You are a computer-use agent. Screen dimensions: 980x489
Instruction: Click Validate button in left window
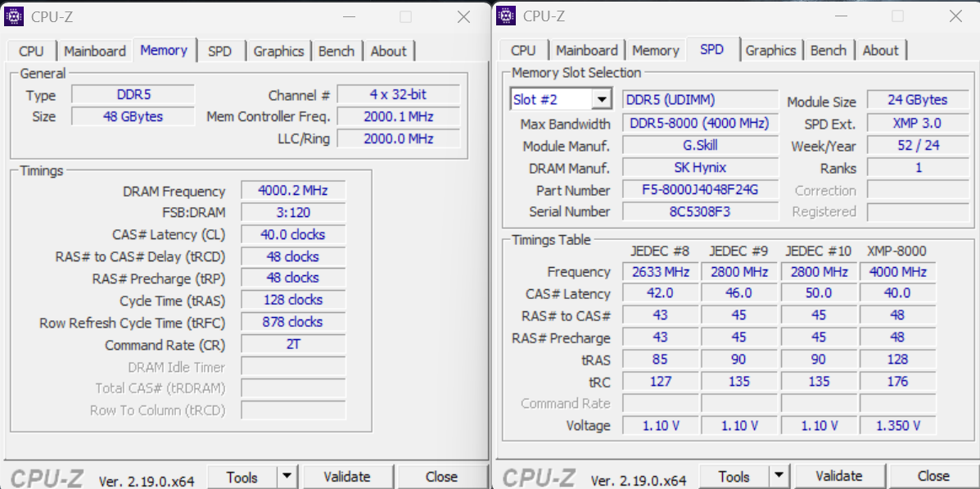pos(347,477)
